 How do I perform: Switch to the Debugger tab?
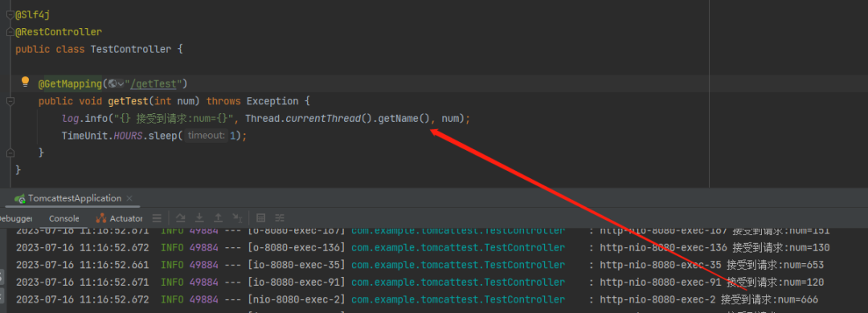click(x=16, y=218)
